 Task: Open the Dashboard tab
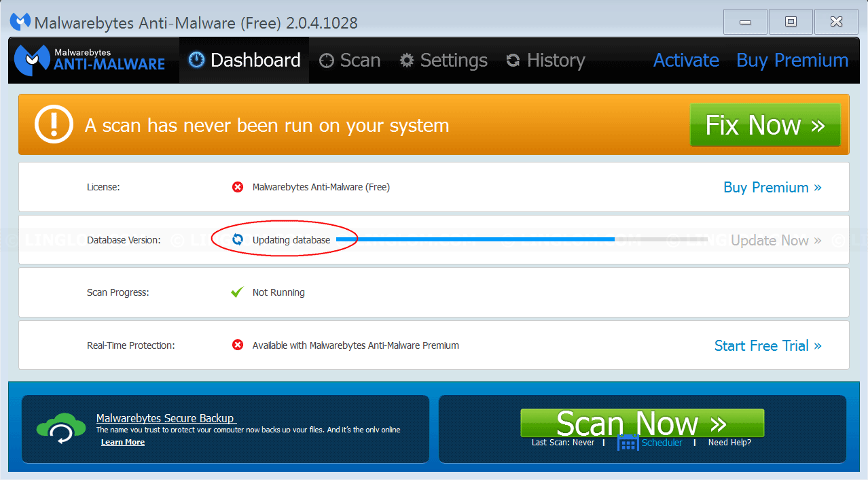click(x=245, y=61)
